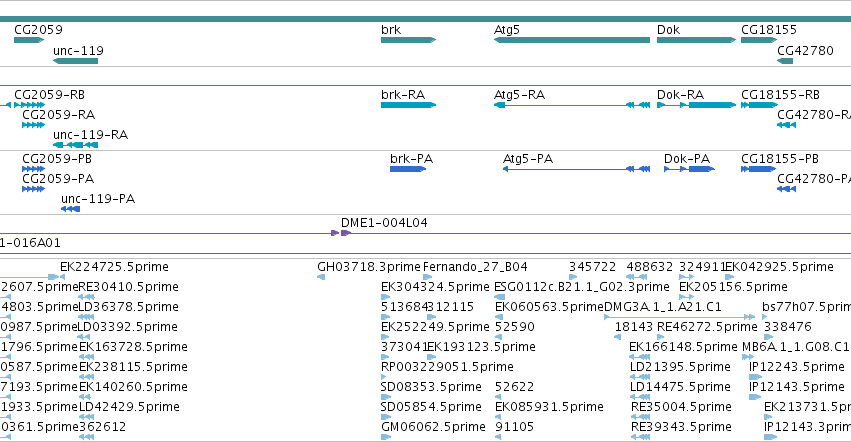This screenshot has width=851, height=442.
Task: Click the Dok-PA protein glyph
Action: point(689,169)
